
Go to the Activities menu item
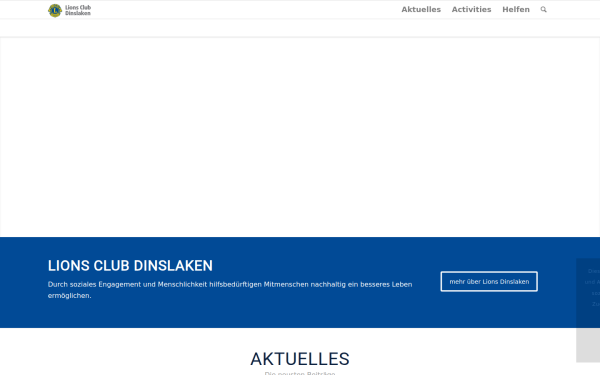[x=471, y=10]
